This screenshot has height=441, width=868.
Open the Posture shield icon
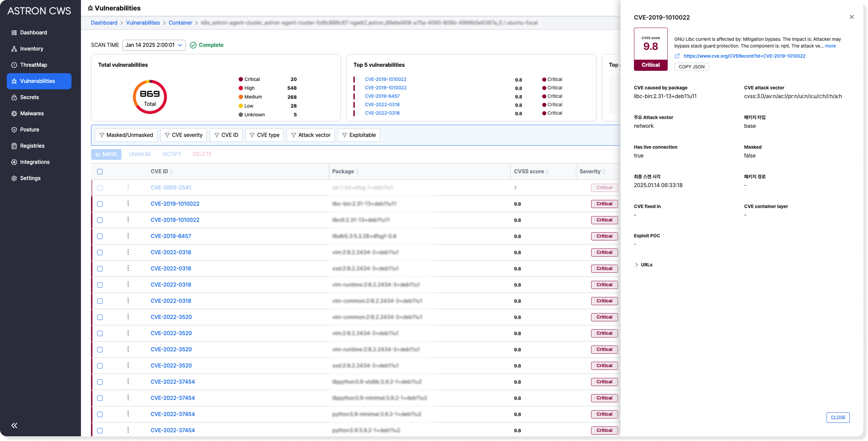tap(14, 130)
